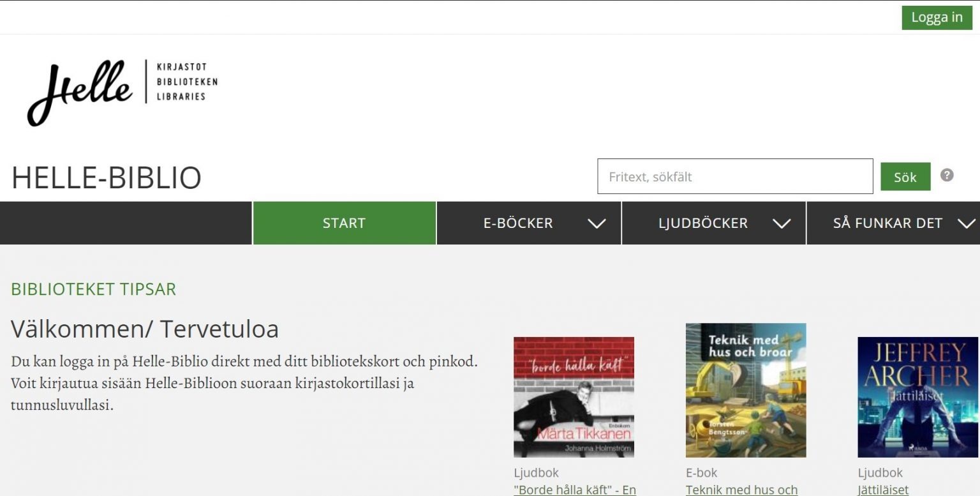Viewport: 980px width, 496px height.
Task: Click the Sök search button
Action: tap(905, 177)
